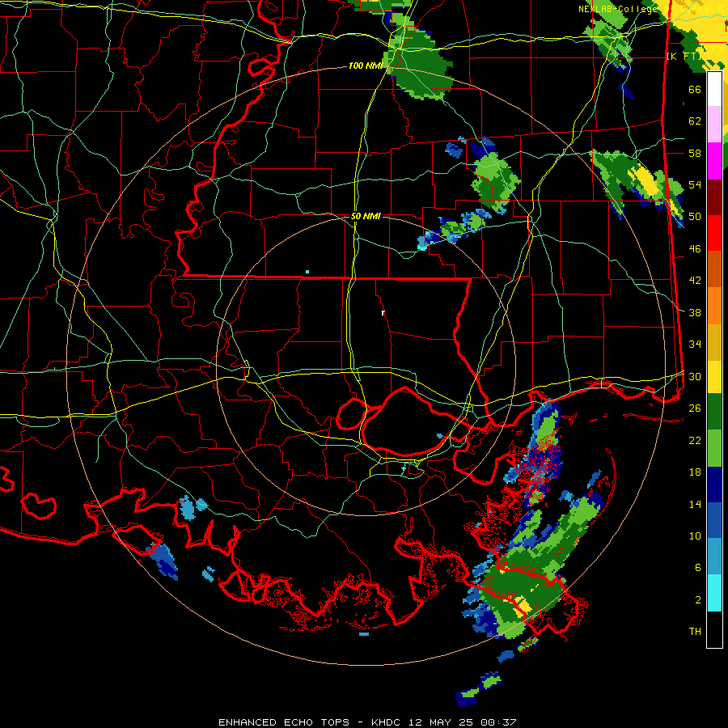Click the '46' scale label
The width and height of the screenshot is (728, 728).
pyautogui.click(x=695, y=249)
